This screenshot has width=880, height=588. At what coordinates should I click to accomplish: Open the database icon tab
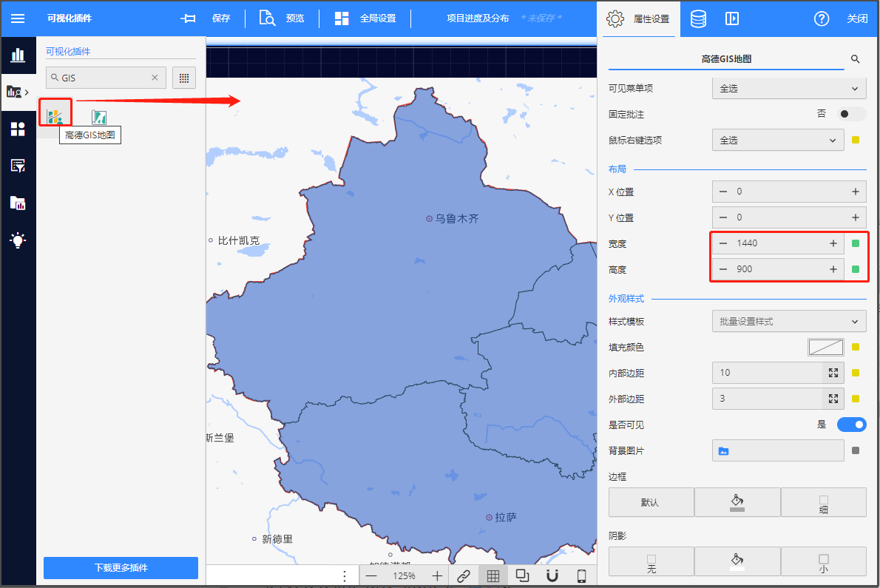coord(697,18)
